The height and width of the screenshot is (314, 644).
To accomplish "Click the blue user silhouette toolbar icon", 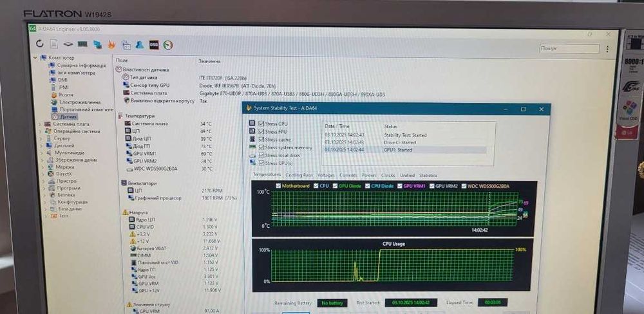I will click(140, 45).
